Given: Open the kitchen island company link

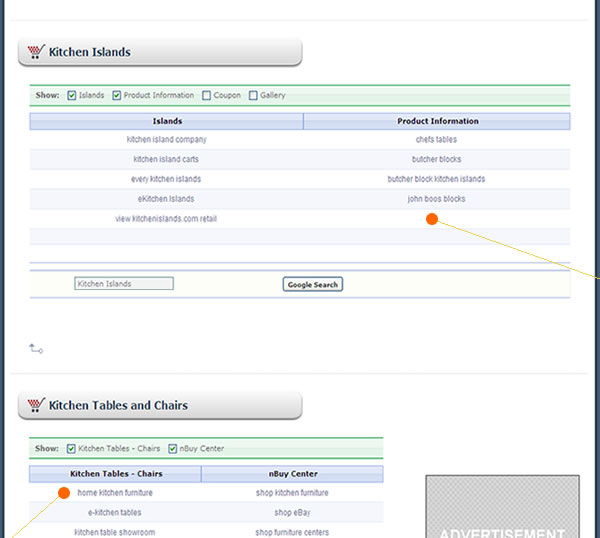Looking at the screenshot, I should [x=166, y=140].
